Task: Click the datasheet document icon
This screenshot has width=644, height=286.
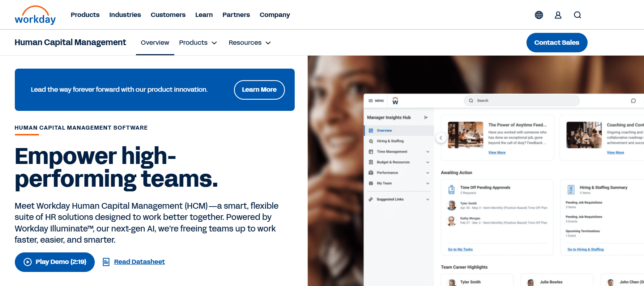Action: (106, 262)
